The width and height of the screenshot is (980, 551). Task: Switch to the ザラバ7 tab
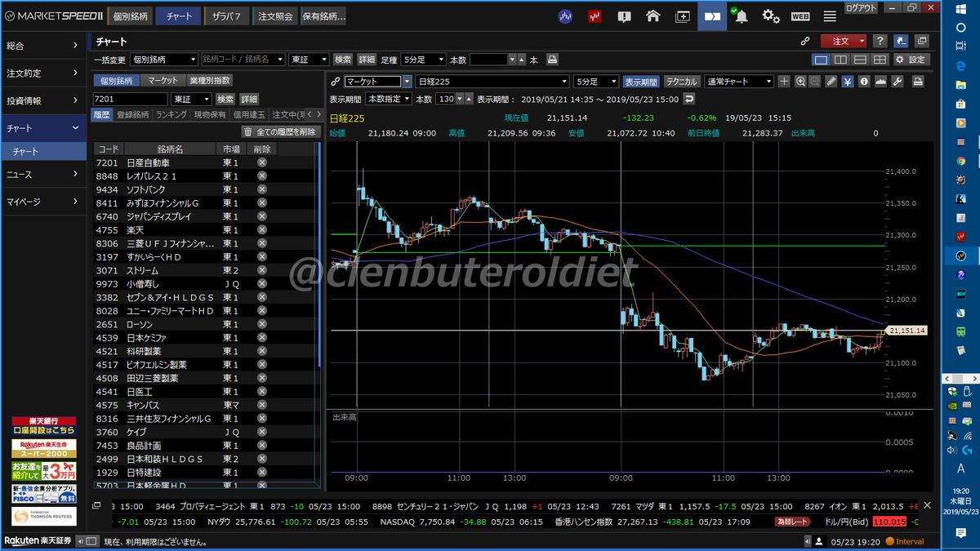pyautogui.click(x=226, y=16)
